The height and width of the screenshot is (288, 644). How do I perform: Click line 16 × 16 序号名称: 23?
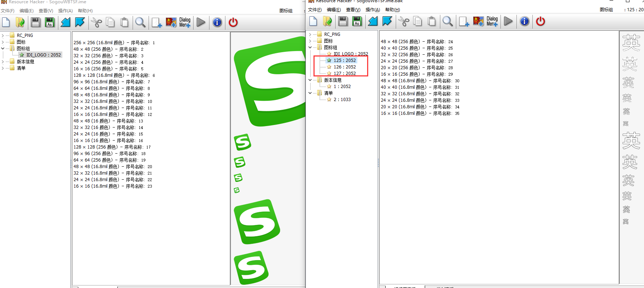(113, 186)
